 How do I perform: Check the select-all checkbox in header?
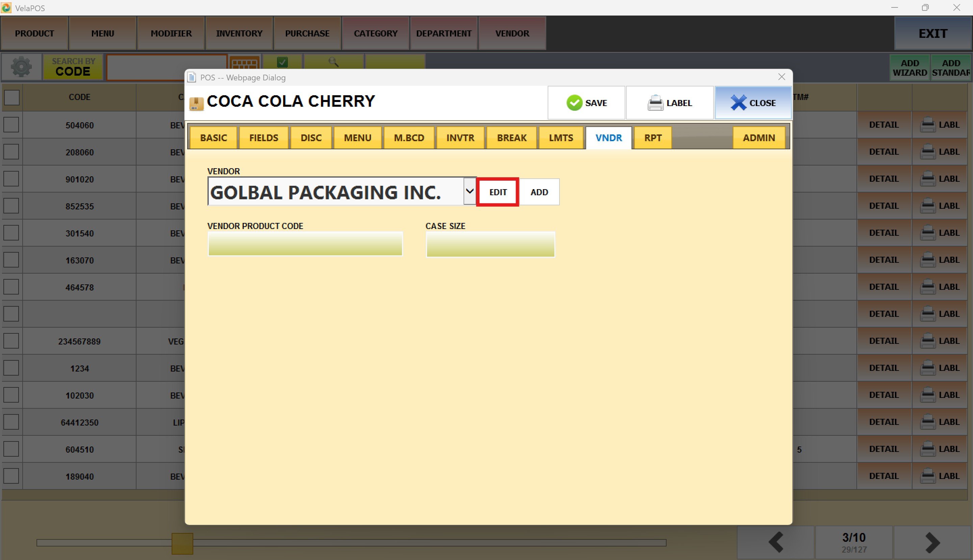11,97
